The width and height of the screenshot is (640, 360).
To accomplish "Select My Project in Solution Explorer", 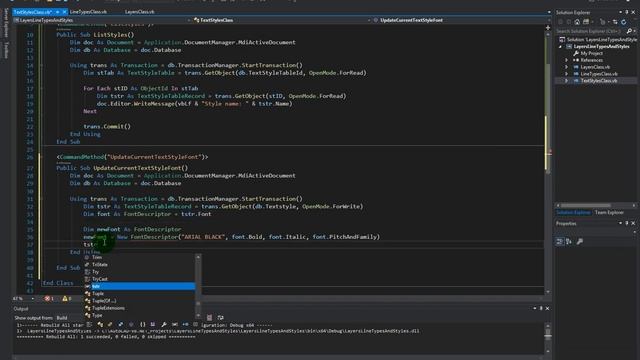I will (591, 53).
